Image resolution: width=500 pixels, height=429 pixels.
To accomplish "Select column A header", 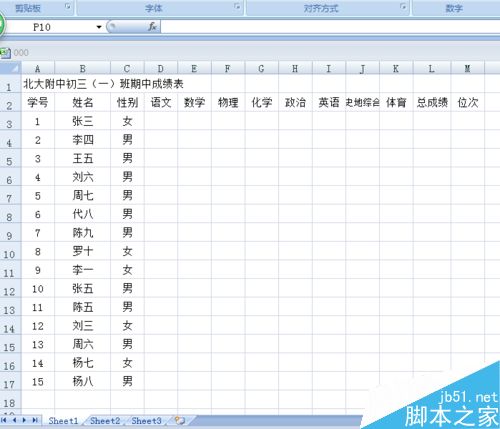I will click(x=38, y=69).
